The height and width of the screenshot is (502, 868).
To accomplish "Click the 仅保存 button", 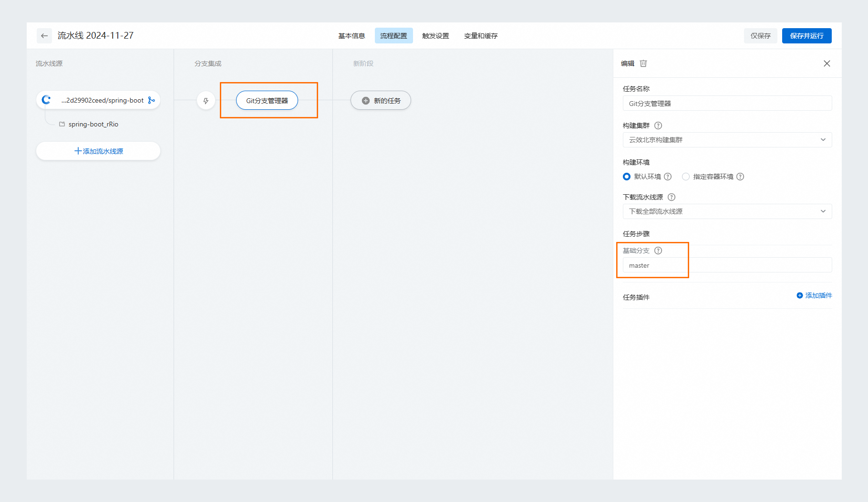I will point(761,36).
